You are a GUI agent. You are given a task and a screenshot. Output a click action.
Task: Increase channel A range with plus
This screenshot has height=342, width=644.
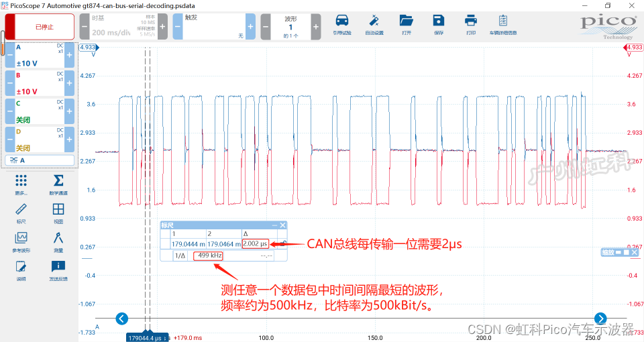(x=69, y=55)
